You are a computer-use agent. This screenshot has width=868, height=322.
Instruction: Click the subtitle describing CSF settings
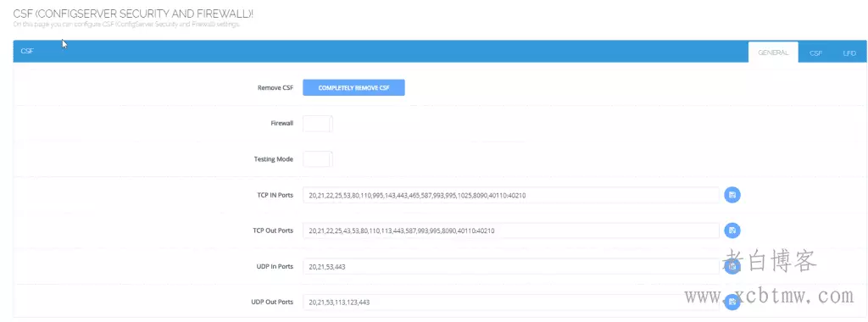(x=126, y=25)
